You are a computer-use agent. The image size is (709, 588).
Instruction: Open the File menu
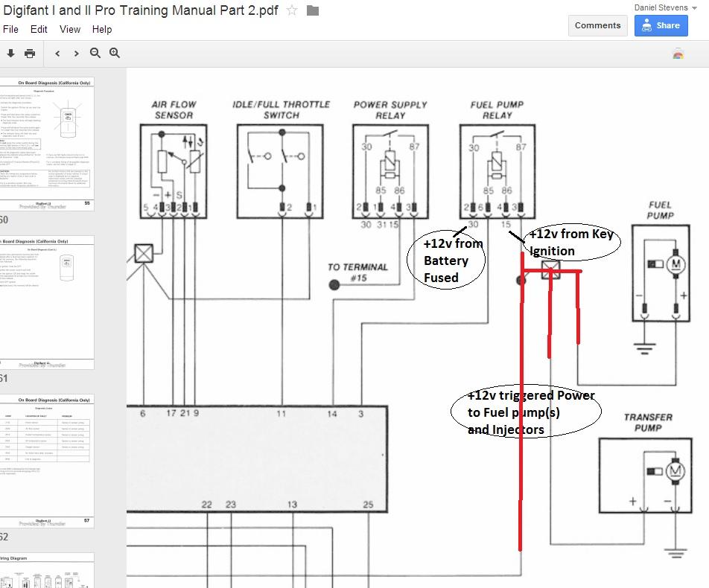(11, 29)
